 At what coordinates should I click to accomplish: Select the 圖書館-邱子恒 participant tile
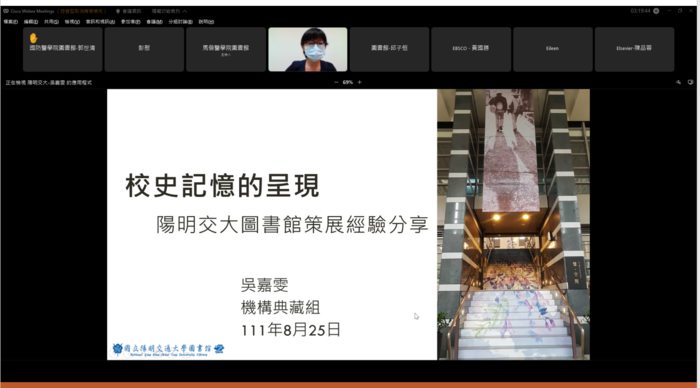389,49
